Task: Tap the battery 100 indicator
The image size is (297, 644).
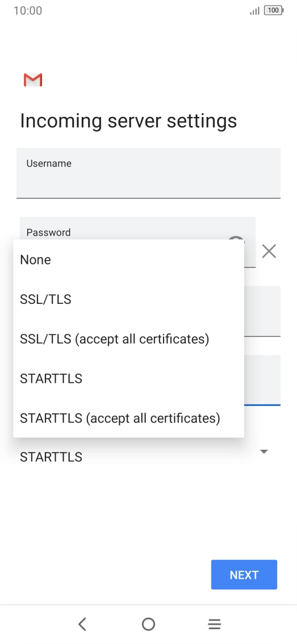Action: 274,11
